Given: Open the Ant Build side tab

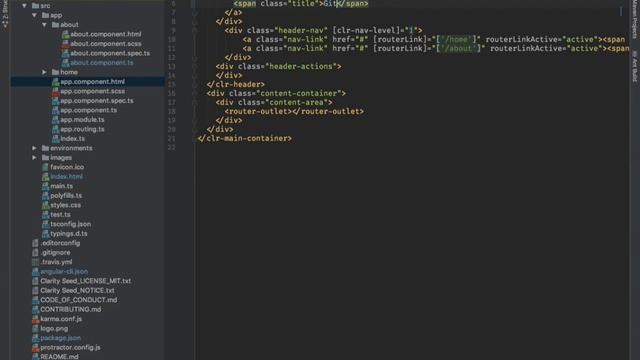Looking at the screenshot, I should coord(634,66).
